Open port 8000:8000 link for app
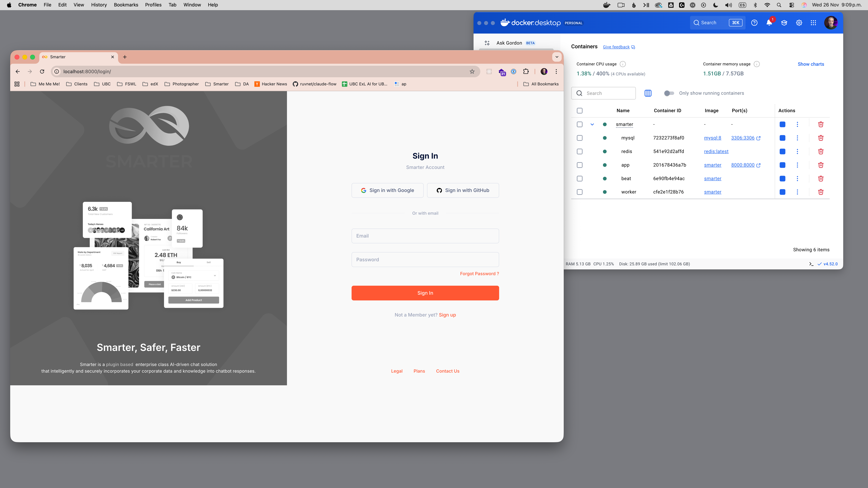The image size is (868, 488). (x=746, y=165)
